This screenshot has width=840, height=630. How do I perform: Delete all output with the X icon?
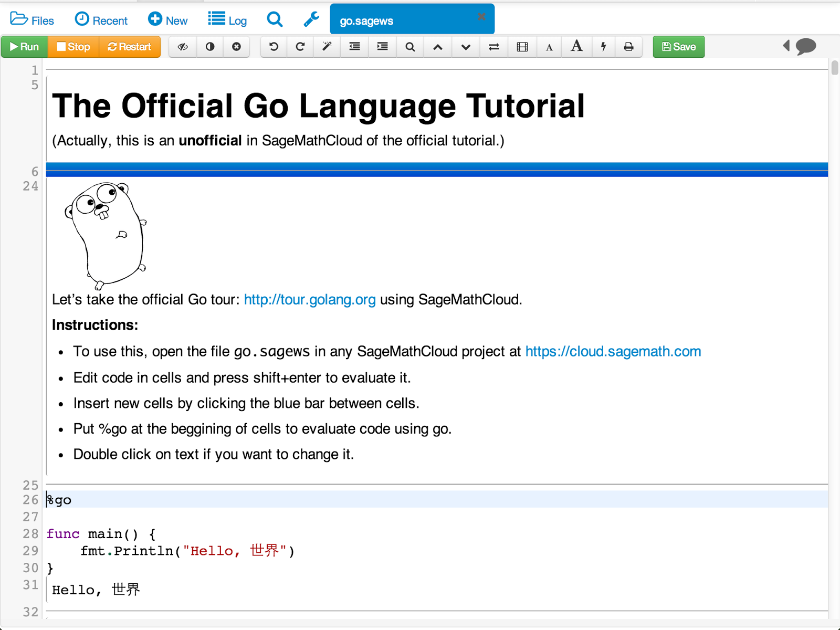(236, 47)
